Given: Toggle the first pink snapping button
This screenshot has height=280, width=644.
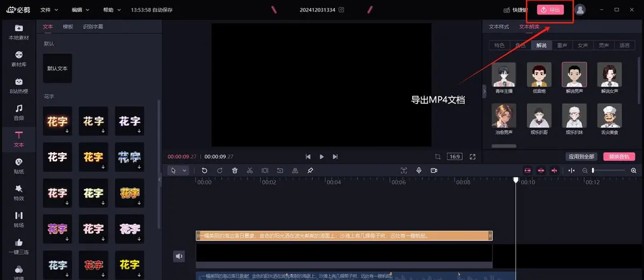Looking at the screenshot, I should pos(528,171).
